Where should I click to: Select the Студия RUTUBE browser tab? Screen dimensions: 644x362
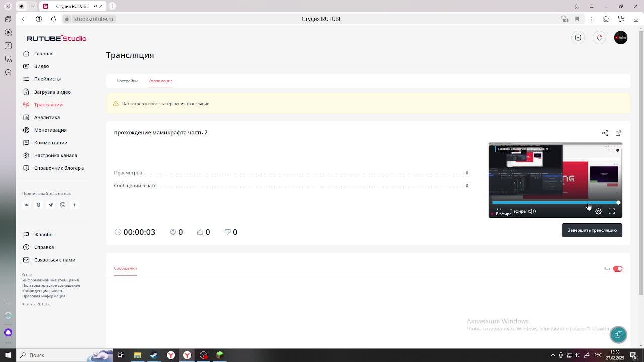click(72, 6)
